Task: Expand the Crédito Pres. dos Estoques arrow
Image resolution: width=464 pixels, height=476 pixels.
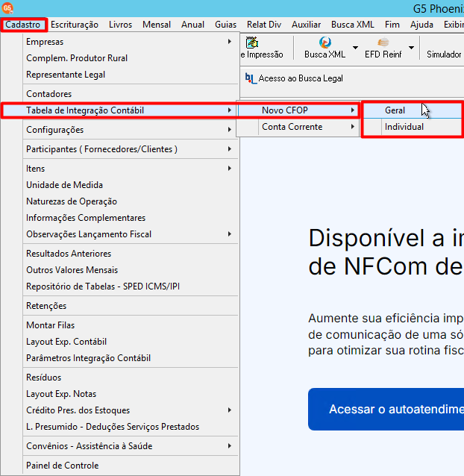Action: [x=230, y=410]
